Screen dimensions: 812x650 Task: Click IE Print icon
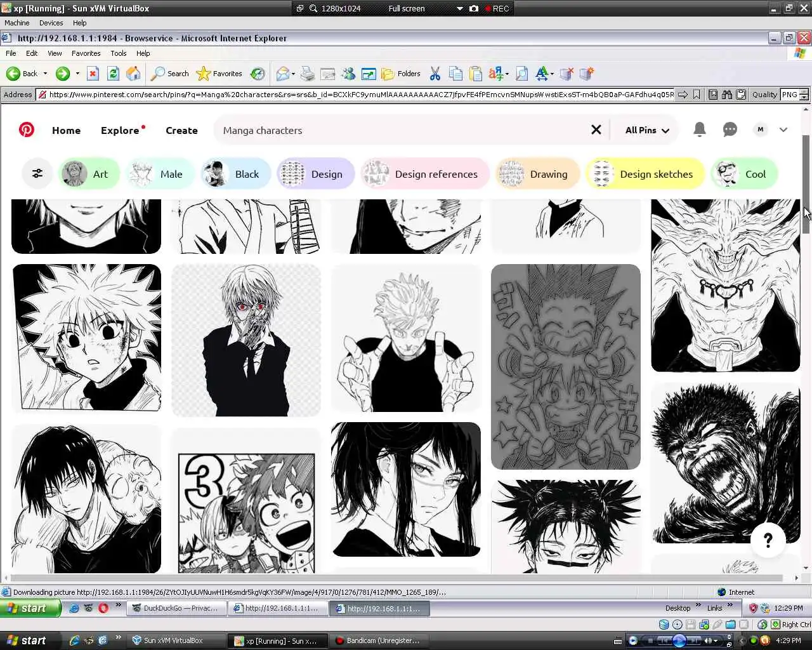308,74
